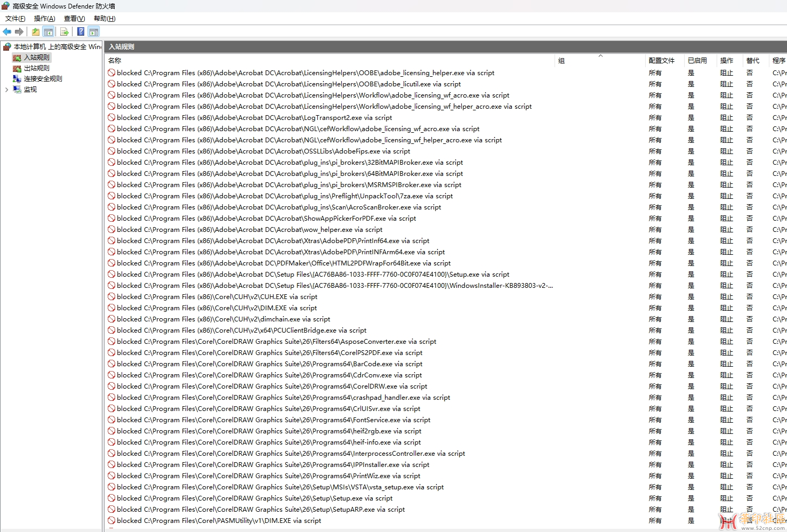Image resolution: width=787 pixels, height=532 pixels.
Task: Click the blocked icon of LogTransport2.exe rule
Action: 111,117
